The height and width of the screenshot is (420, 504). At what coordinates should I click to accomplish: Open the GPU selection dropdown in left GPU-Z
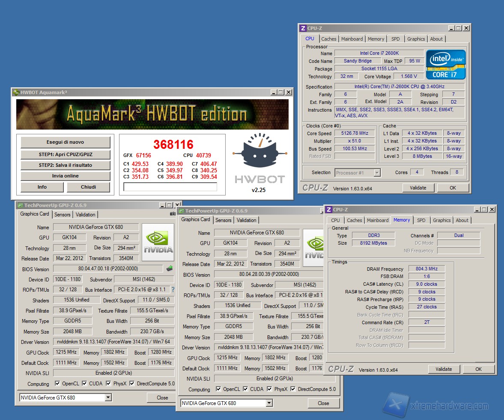coord(108,398)
